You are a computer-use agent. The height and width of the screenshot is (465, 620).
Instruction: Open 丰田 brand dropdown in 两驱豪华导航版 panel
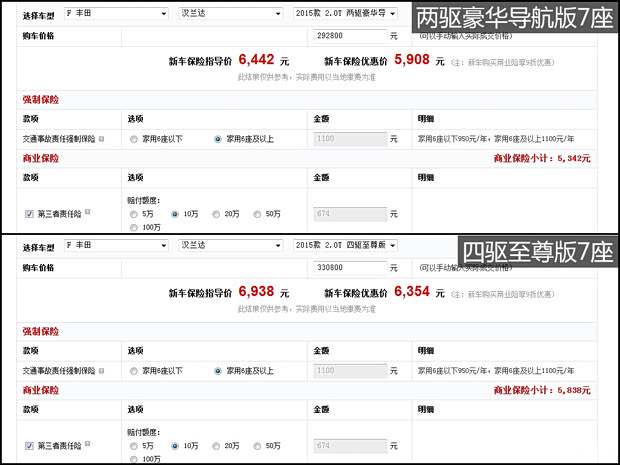pyautogui.click(x=115, y=14)
